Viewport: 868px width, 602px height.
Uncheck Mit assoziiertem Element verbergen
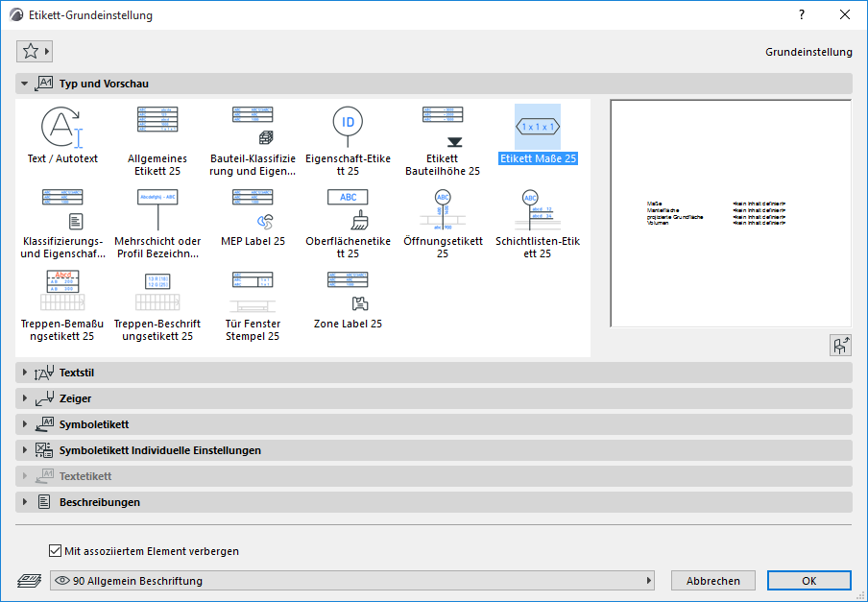(55, 551)
